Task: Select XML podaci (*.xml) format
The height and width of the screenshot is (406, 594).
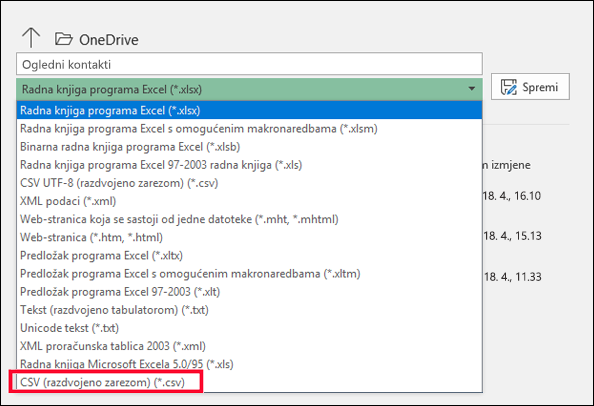Action: [x=249, y=201]
